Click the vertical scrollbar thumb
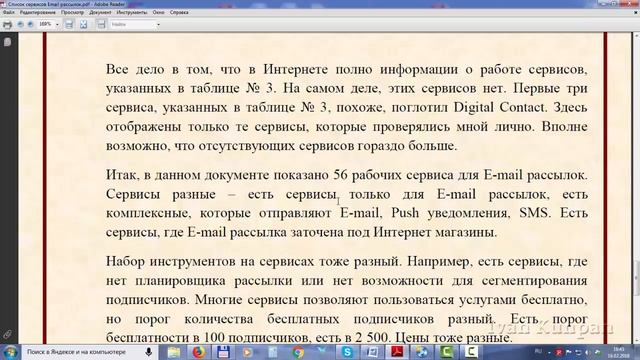This screenshot has width=640, height=360. 636,278
